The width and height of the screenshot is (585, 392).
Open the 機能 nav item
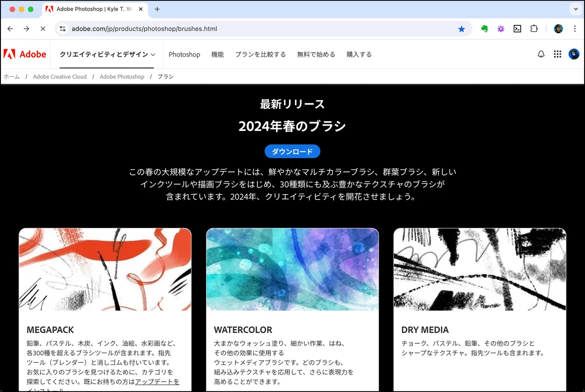pos(217,55)
